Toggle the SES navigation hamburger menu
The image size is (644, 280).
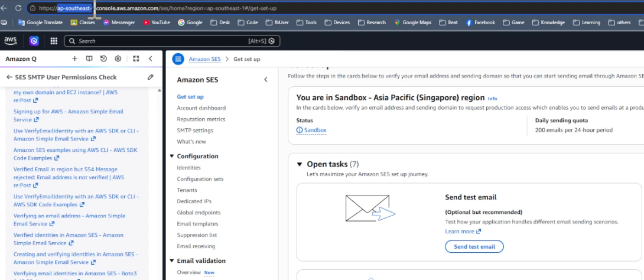pos(178,59)
